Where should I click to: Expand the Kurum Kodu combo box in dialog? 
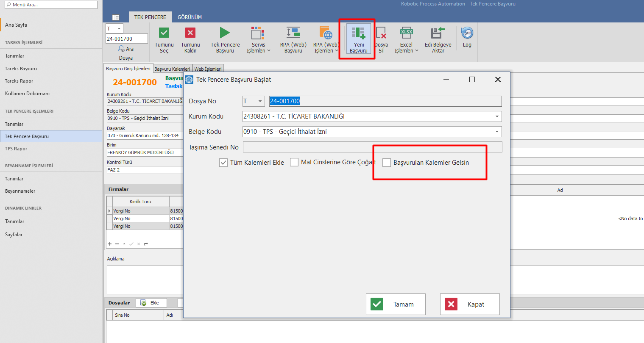click(497, 116)
